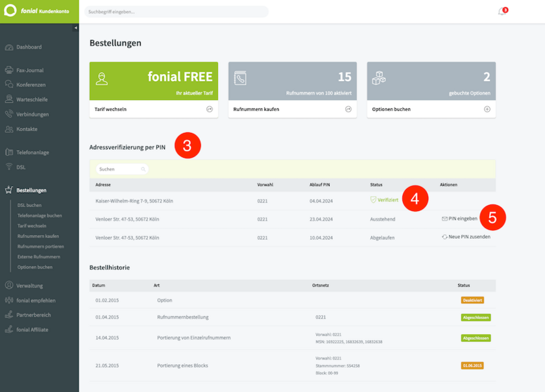Click the arrow icon next to Tarif wechseln
545x392 pixels.
[x=210, y=109]
